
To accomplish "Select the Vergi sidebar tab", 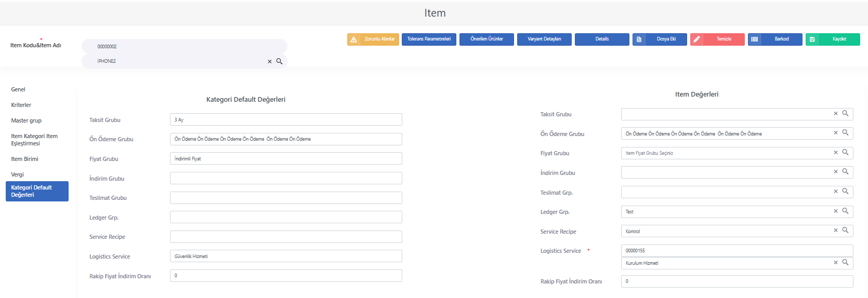I will (x=18, y=174).
